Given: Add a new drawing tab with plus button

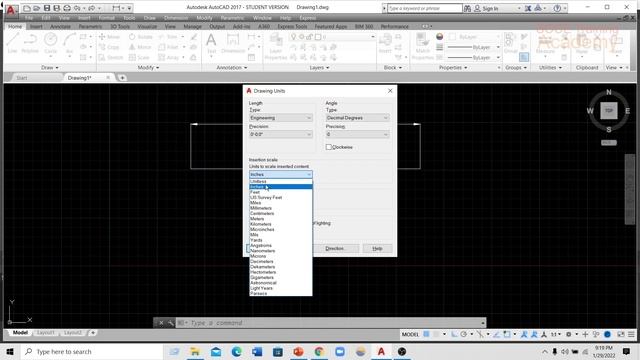Looking at the screenshot, I should [122, 78].
